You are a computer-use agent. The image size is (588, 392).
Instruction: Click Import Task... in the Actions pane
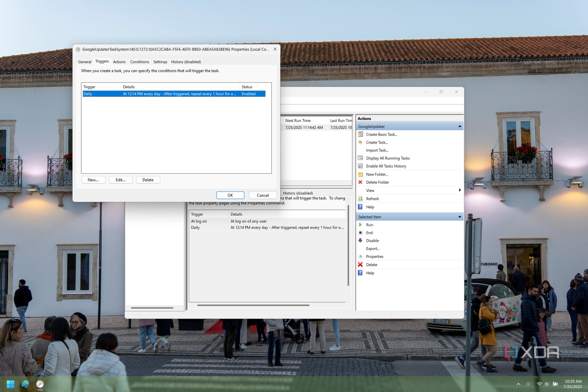(377, 150)
